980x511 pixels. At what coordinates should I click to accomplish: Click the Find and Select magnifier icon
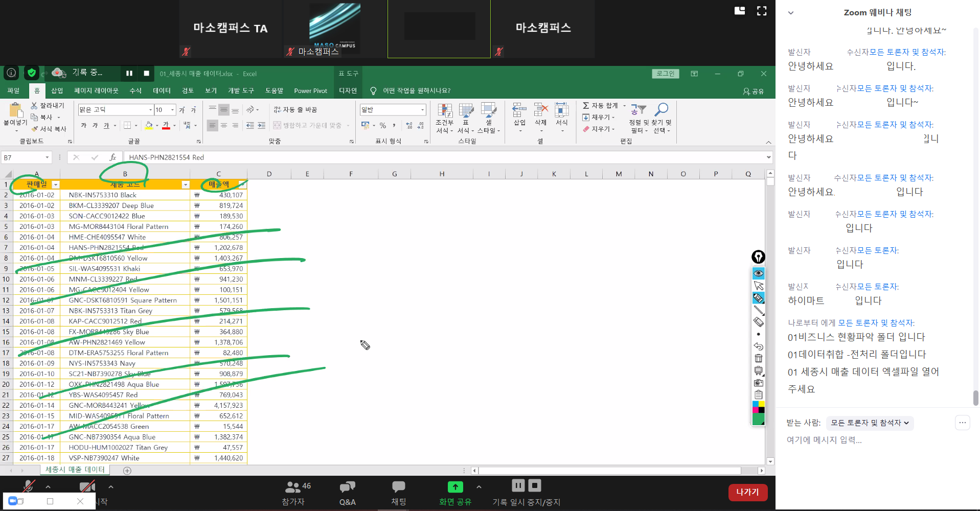pyautogui.click(x=662, y=109)
